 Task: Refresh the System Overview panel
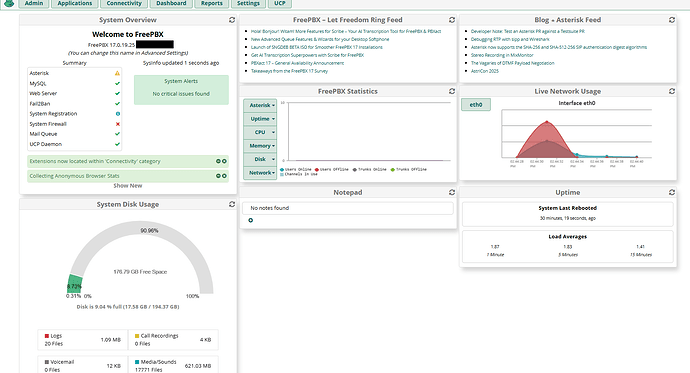pyautogui.click(x=232, y=20)
